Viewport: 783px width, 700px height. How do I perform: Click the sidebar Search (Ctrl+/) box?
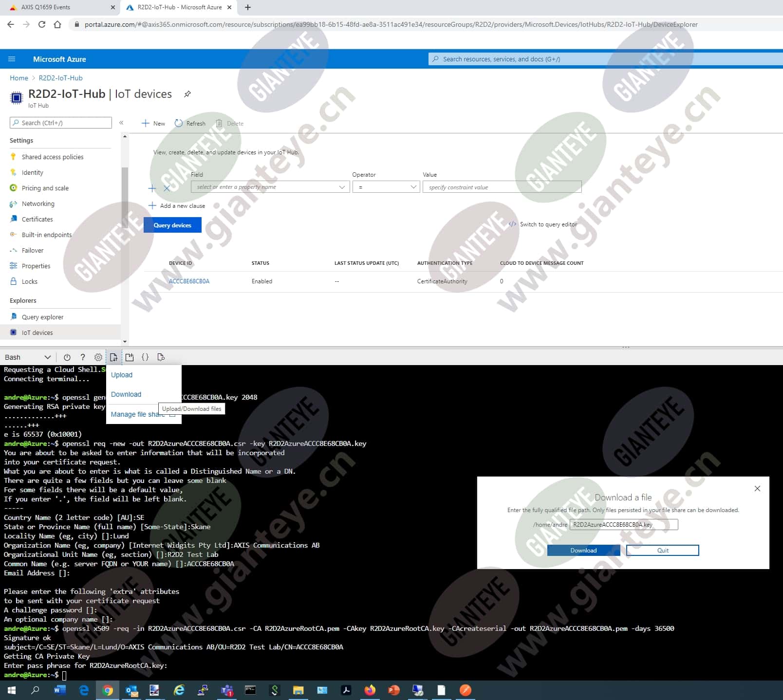click(61, 123)
